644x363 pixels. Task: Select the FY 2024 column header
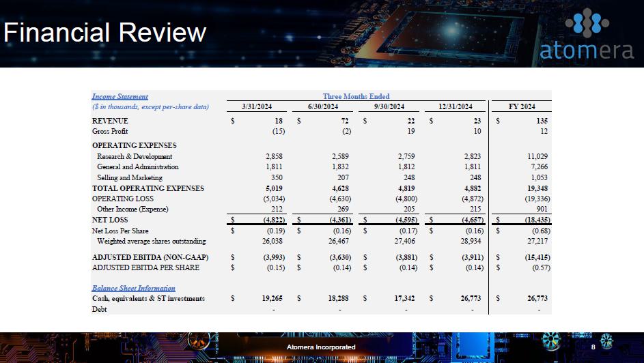pyautogui.click(x=522, y=106)
